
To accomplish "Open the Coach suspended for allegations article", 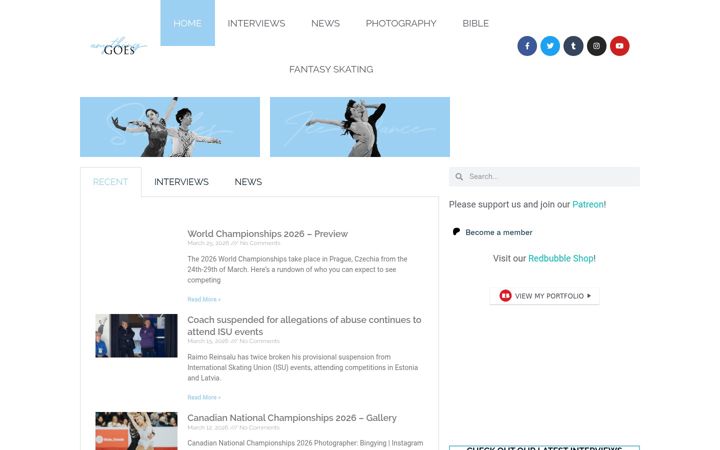I will point(304,326).
